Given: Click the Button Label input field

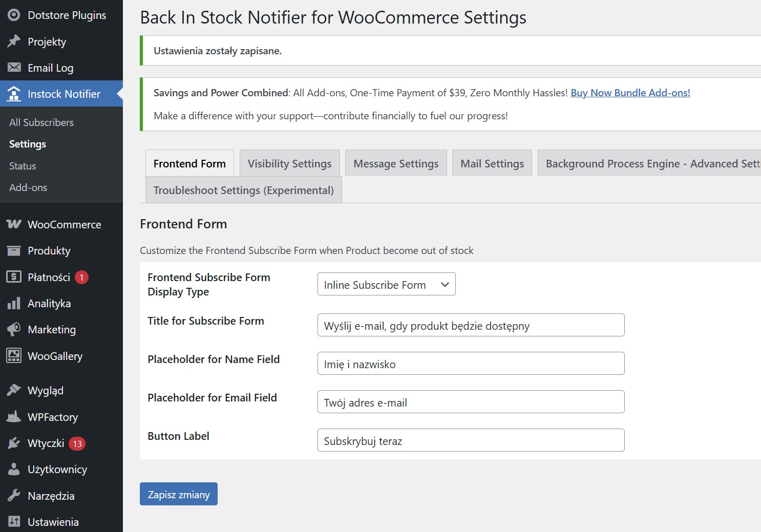Looking at the screenshot, I should click(471, 440).
